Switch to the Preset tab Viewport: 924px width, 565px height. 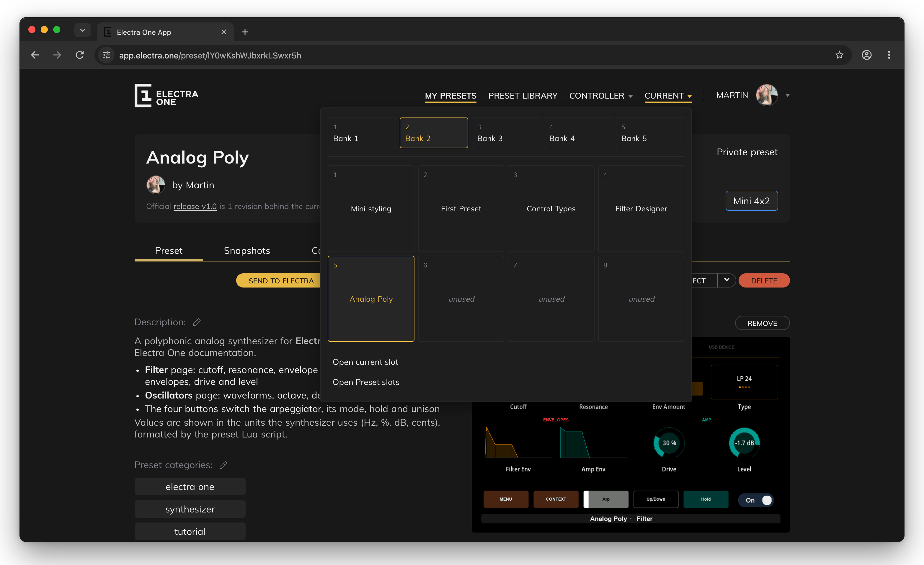tap(169, 250)
